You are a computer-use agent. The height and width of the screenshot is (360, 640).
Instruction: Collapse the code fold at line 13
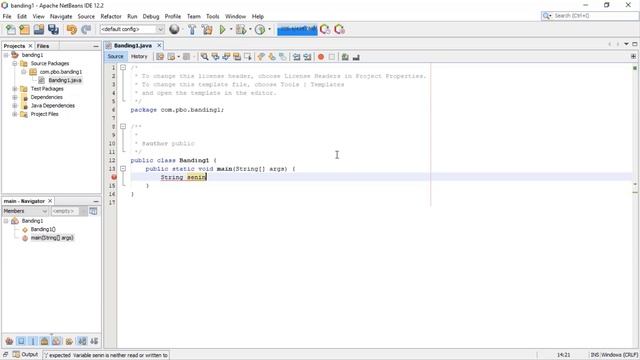click(123, 169)
